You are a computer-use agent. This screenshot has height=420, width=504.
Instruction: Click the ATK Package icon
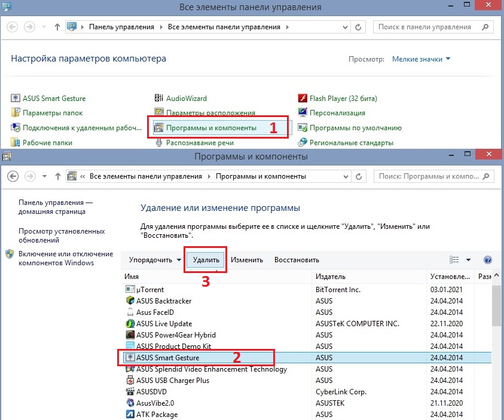[x=130, y=414]
